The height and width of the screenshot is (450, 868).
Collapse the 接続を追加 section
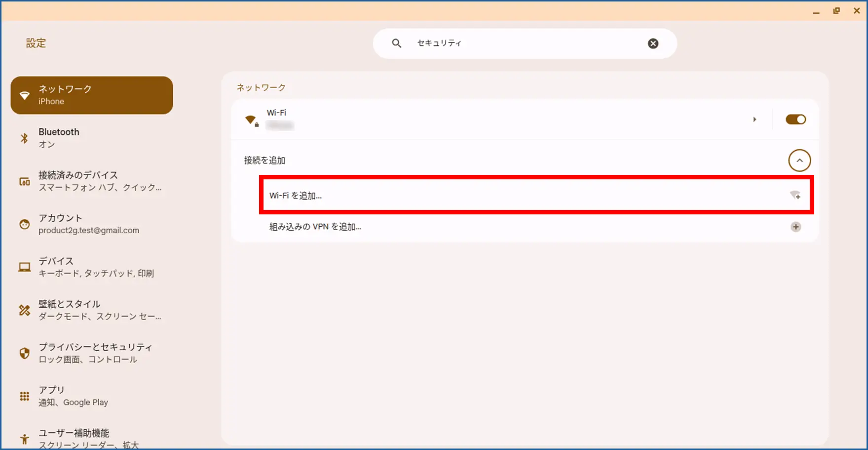tap(799, 161)
